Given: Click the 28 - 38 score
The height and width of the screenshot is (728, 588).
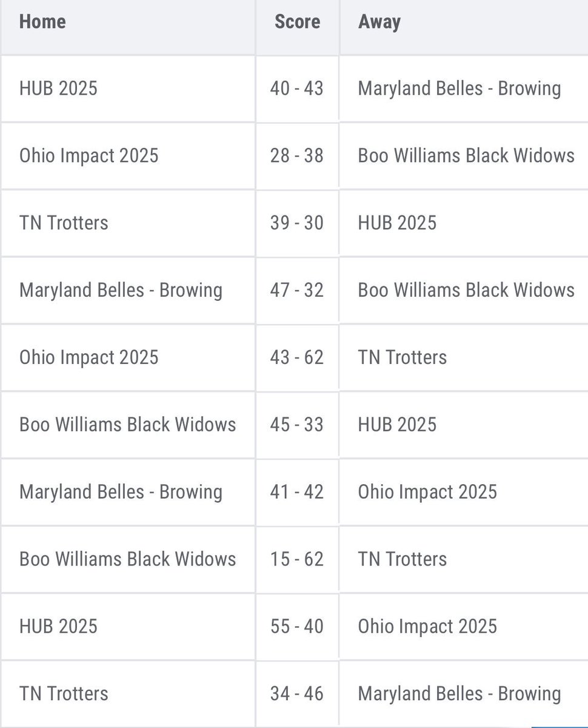Looking at the screenshot, I should click(297, 155).
